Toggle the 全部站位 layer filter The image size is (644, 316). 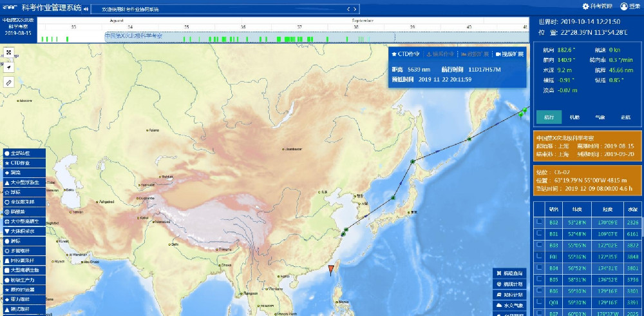coord(23,153)
